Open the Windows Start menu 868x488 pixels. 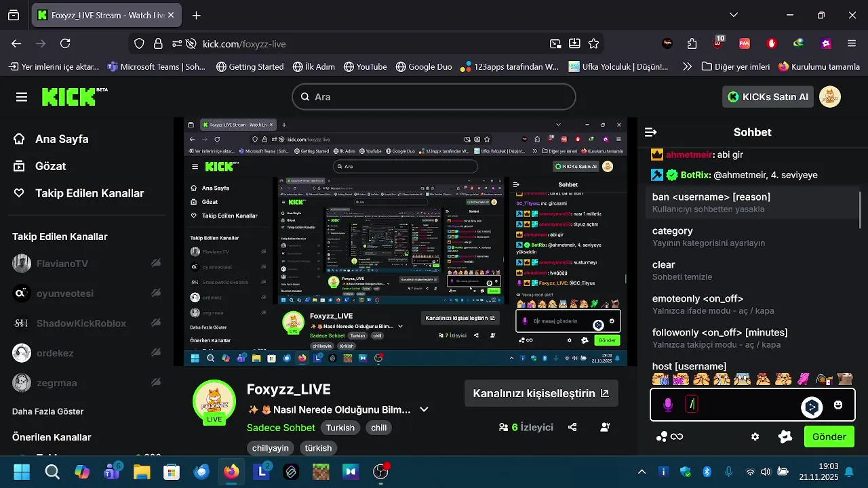pos(22,472)
